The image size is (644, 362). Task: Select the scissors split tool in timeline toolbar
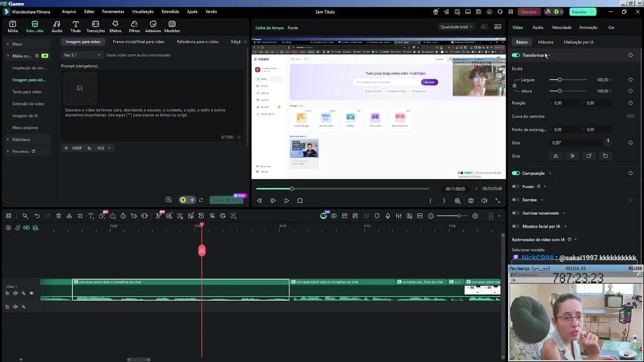point(69,216)
